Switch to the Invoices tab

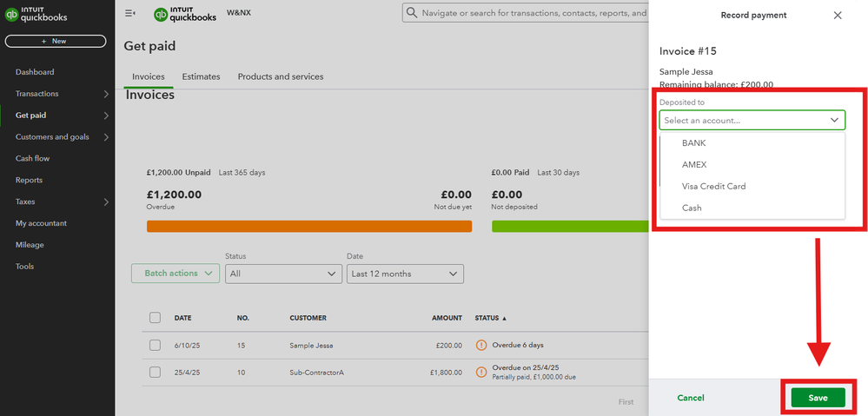coord(149,77)
